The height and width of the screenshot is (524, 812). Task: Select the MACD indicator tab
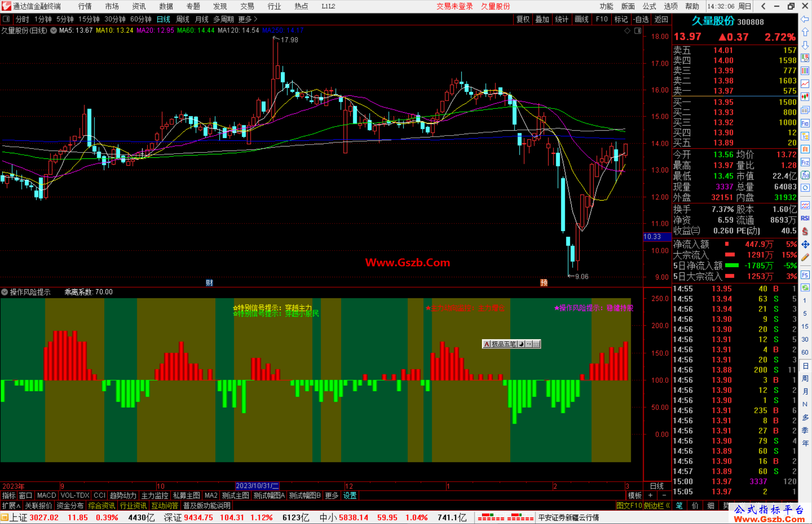click(47, 495)
